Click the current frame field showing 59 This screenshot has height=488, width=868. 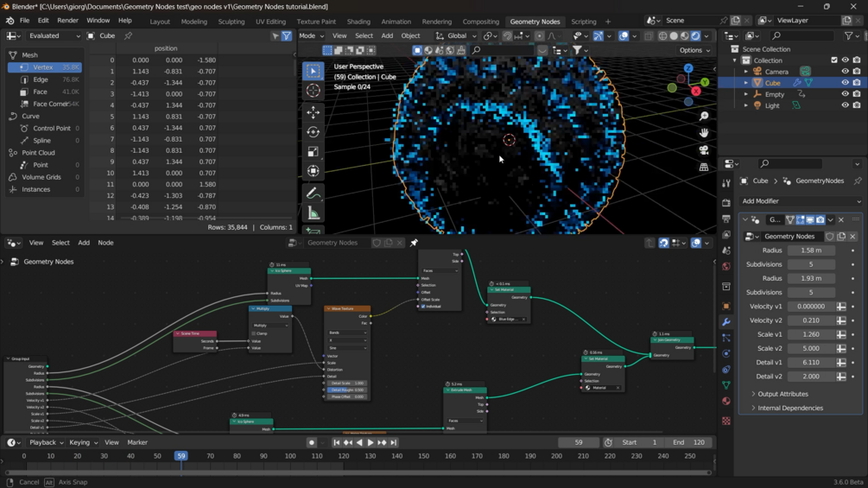579,442
